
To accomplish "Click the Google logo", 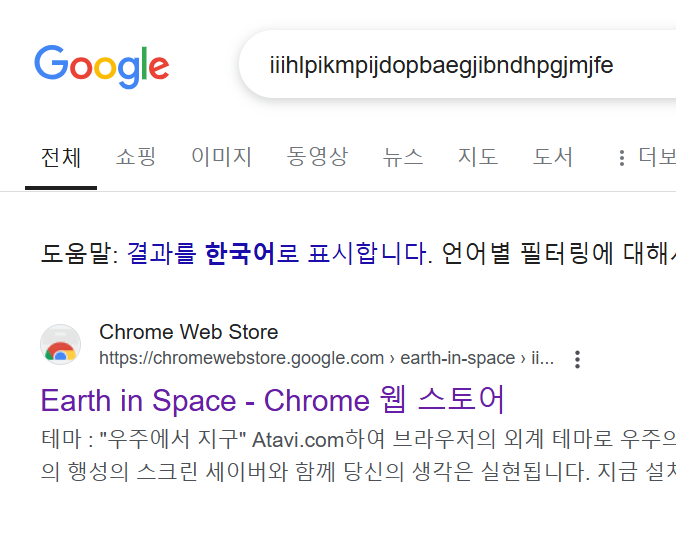I will (102, 66).
